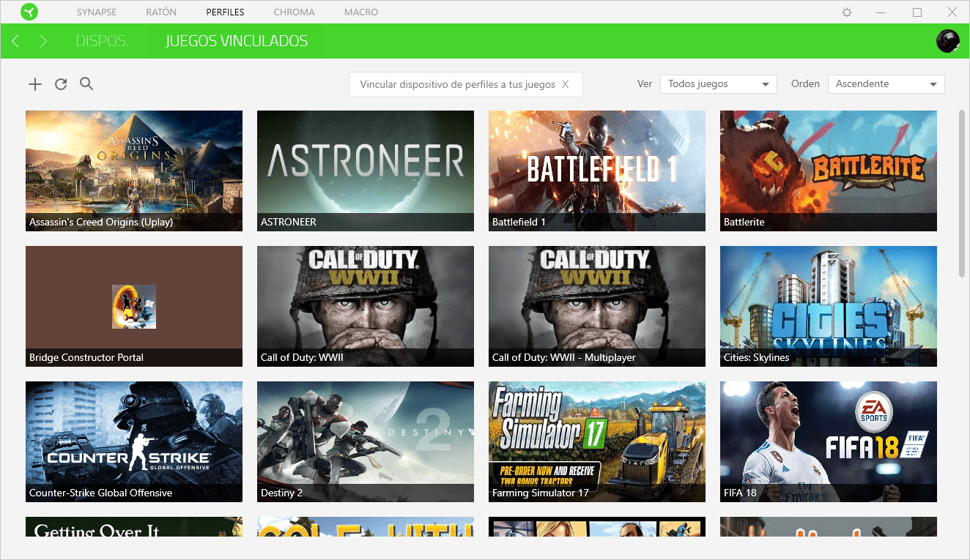
Task: Switch to the RATÓN tab
Action: (x=161, y=12)
